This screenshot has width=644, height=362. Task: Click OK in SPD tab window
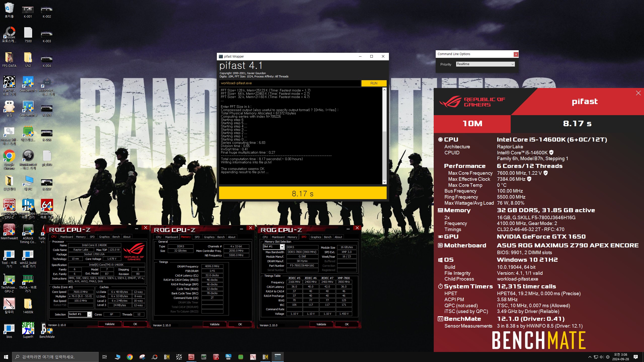(347, 324)
